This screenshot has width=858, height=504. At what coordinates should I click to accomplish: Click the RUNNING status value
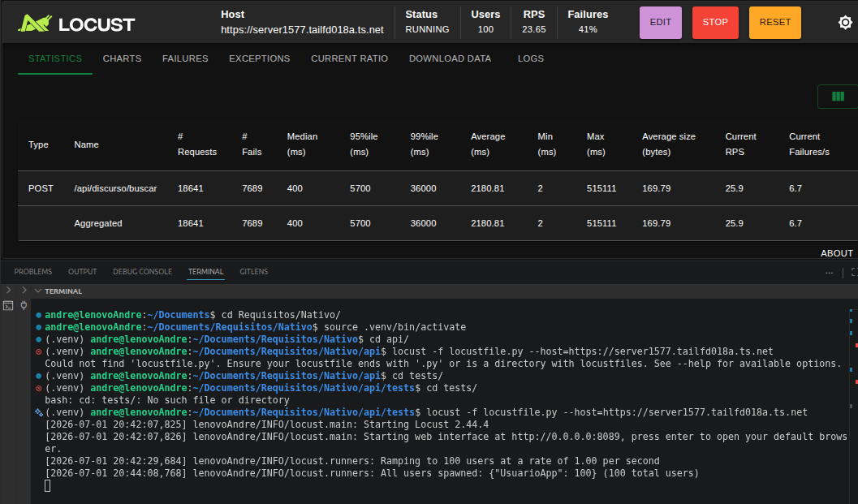tap(427, 29)
